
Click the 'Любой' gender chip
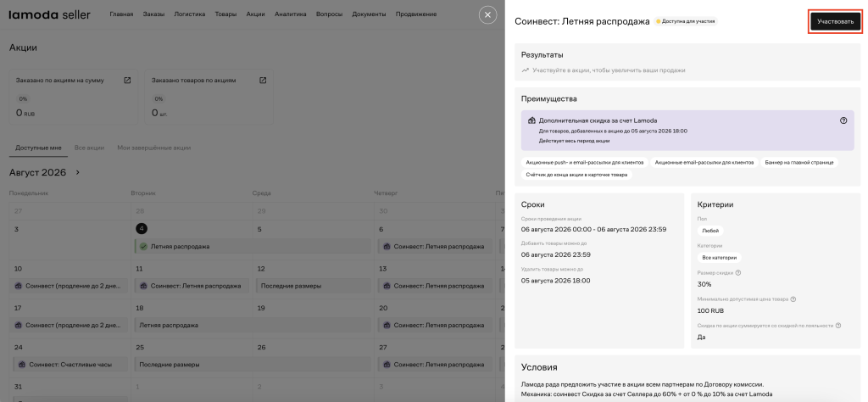point(710,231)
